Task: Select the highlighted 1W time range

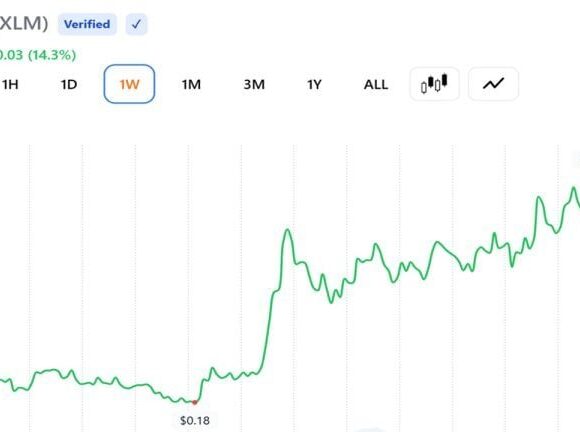Action: [129, 84]
